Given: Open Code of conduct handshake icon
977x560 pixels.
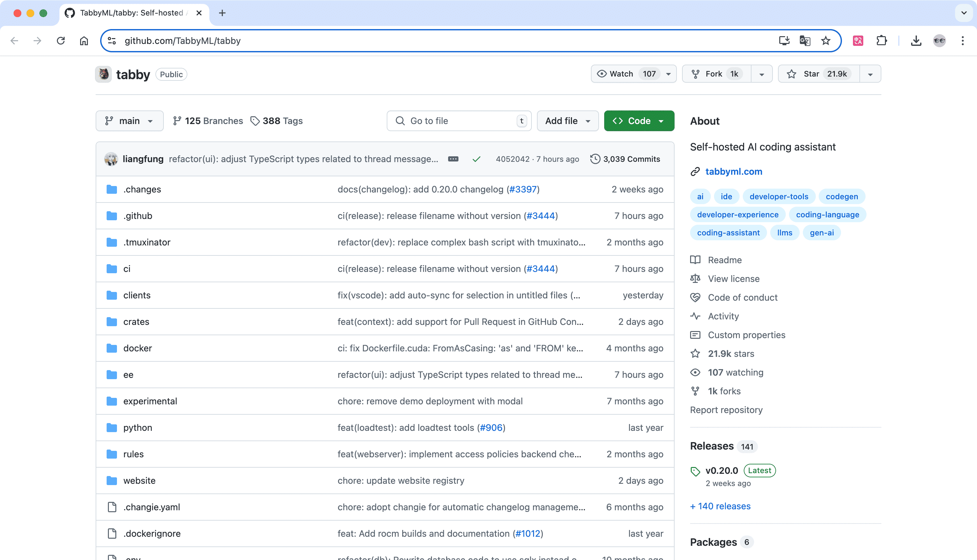Looking at the screenshot, I should coord(696,297).
